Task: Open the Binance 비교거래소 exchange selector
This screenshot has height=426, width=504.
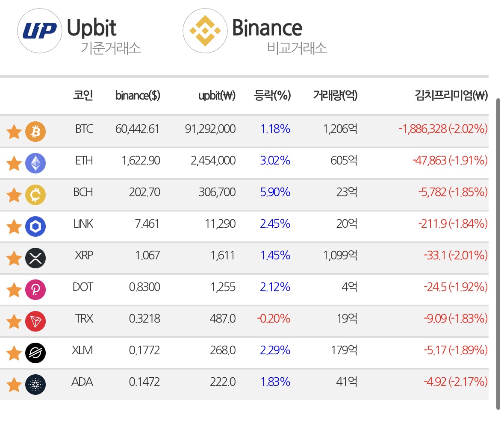Action: (x=256, y=32)
